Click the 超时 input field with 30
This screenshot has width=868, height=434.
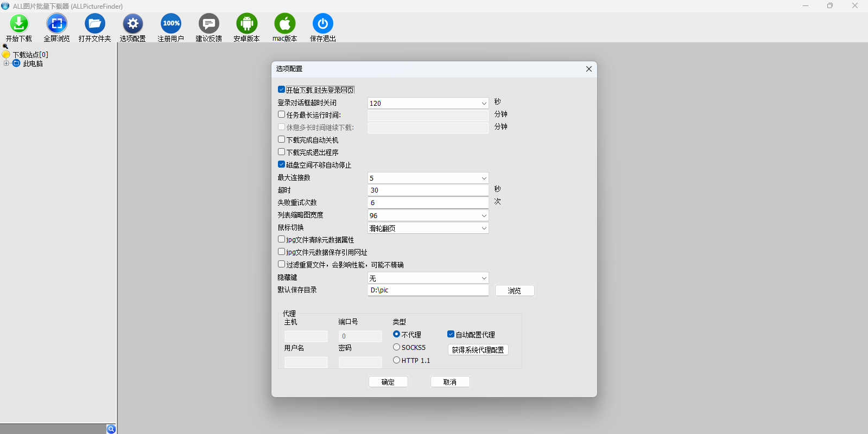click(x=428, y=190)
